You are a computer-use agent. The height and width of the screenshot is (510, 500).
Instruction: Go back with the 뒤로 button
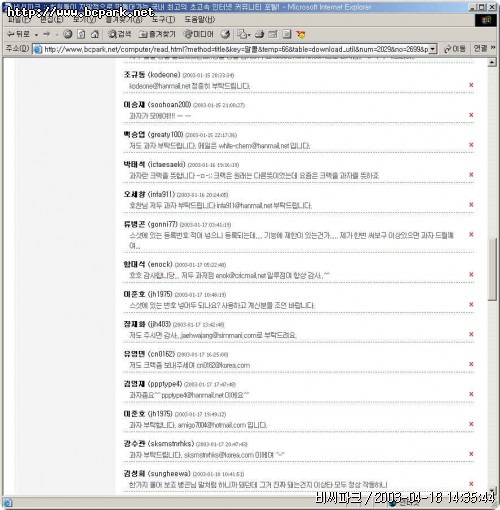coord(18,34)
